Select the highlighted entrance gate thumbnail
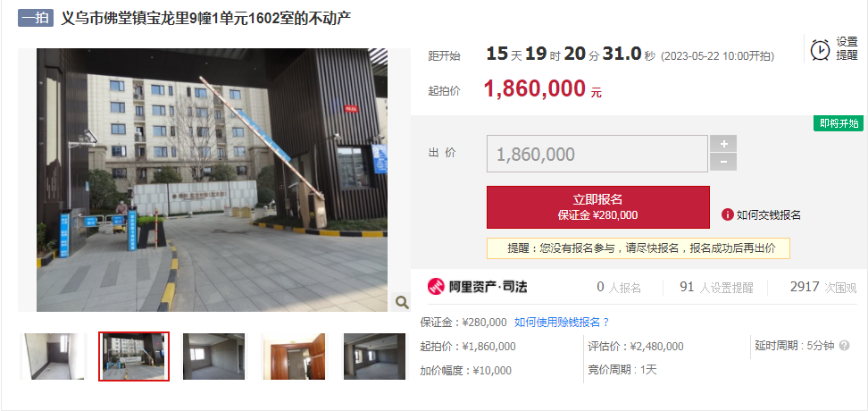Image resolution: width=868 pixels, height=411 pixels. click(134, 356)
